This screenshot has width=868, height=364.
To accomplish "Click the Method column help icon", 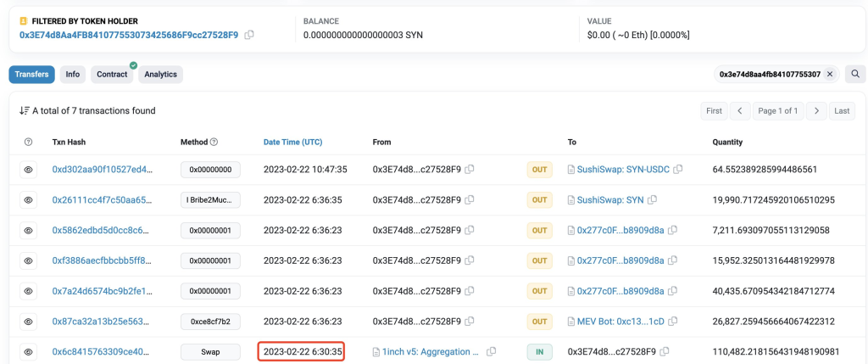I will pos(214,143).
